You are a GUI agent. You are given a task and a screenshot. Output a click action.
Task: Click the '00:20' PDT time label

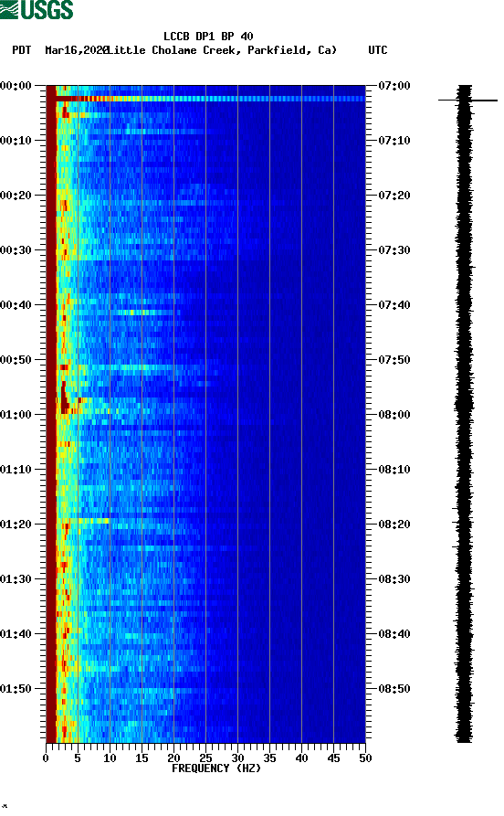point(16,196)
